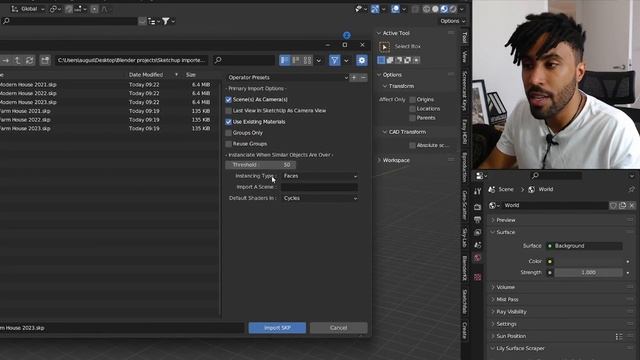Image resolution: width=640 pixels, height=360 pixels.
Task: Click the world Color swatch field
Action: click(x=588, y=261)
